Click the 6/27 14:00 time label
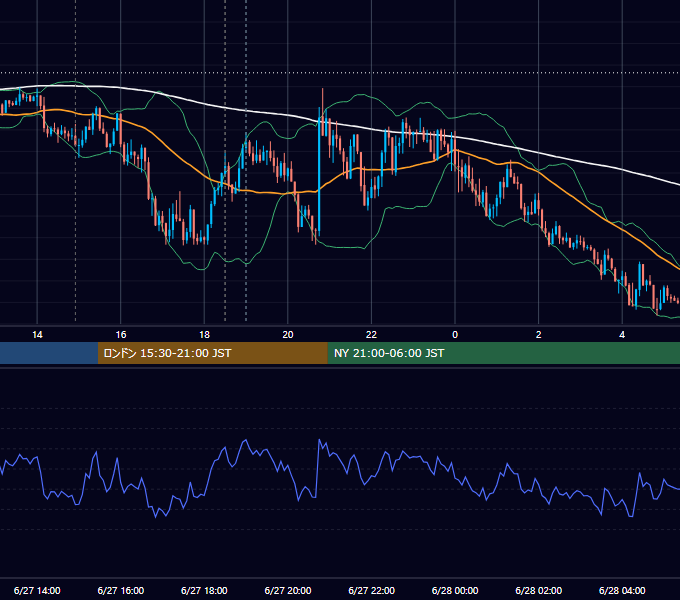Viewport: 680px width, 600px height. tap(37, 590)
